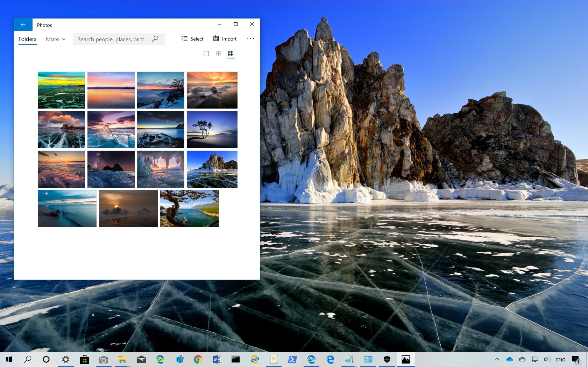This screenshot has height=367, width=588.
Task: Launch Google Chrome from the taskbar
Action: click(198, 359)
